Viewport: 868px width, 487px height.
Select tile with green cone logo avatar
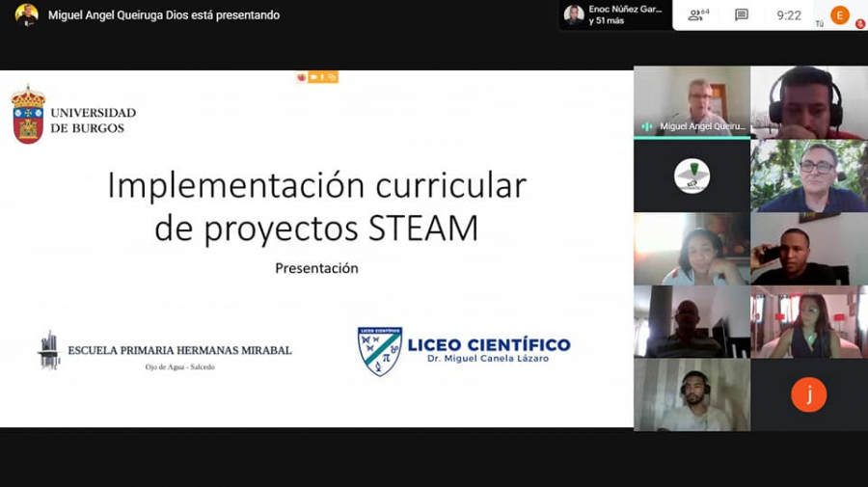[x=692, y=176]
